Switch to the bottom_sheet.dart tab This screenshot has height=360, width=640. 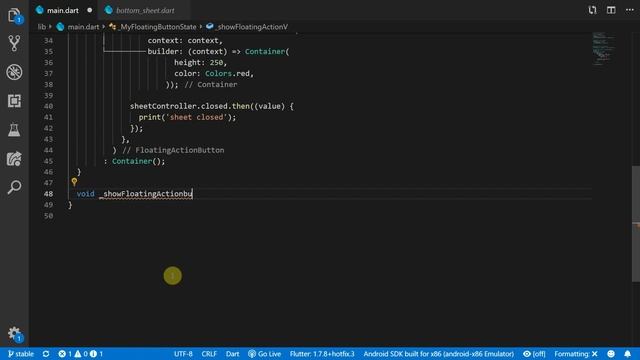[x=145, y=10]
